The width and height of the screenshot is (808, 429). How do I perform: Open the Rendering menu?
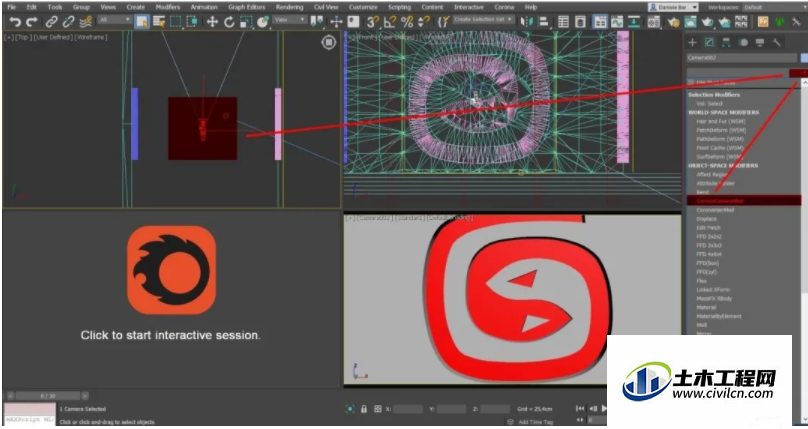coord(289,7)
